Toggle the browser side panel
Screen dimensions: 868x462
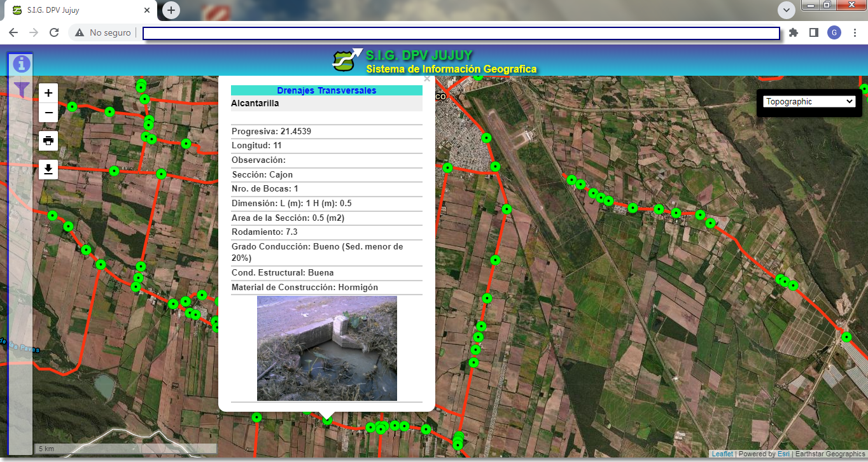(x=813, y=32)
